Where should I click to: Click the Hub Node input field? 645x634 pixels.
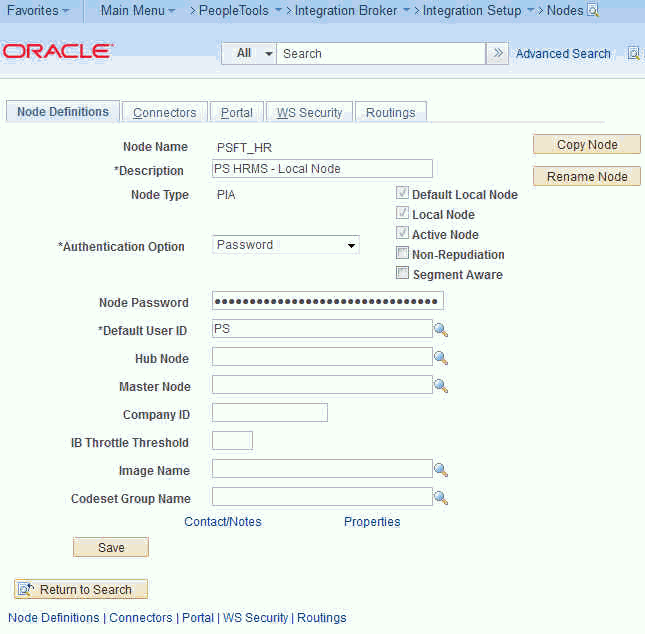click(322, 357)
